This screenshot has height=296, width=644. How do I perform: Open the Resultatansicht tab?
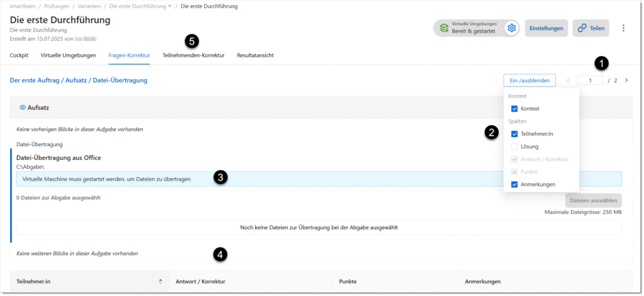click(255, 55)
